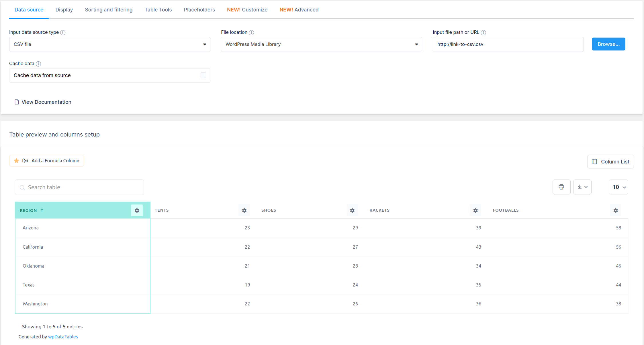The height and width of the screenshot is (345, 644).
Task: Click info icon next to File location
Action: click(251, 33)
